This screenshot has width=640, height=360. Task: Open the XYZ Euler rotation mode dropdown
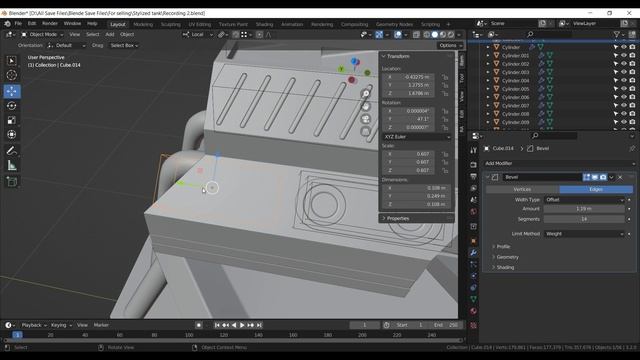417,137
